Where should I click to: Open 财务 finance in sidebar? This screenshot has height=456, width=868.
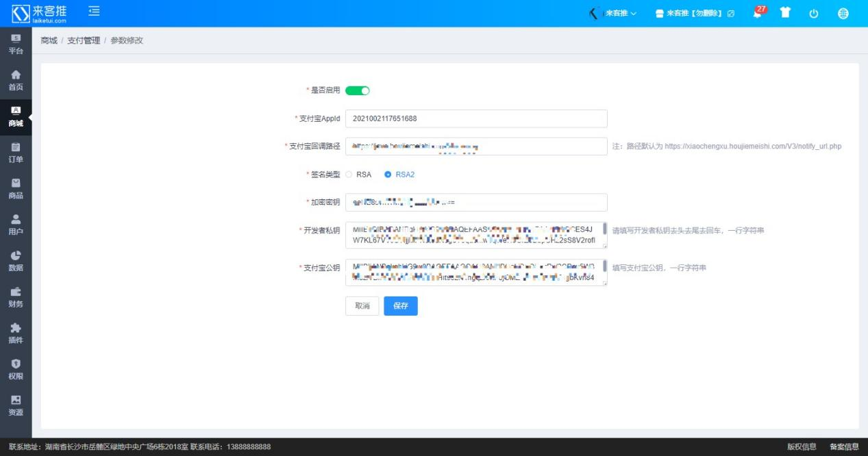[16, 298]
